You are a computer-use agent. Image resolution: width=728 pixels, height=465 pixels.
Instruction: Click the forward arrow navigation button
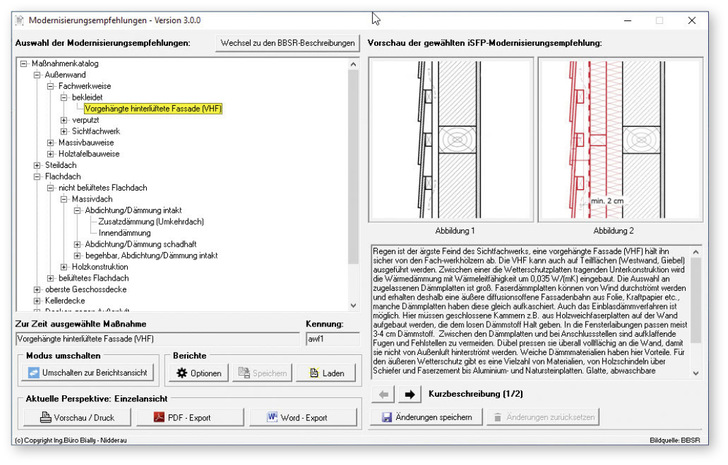coord(409,394)
